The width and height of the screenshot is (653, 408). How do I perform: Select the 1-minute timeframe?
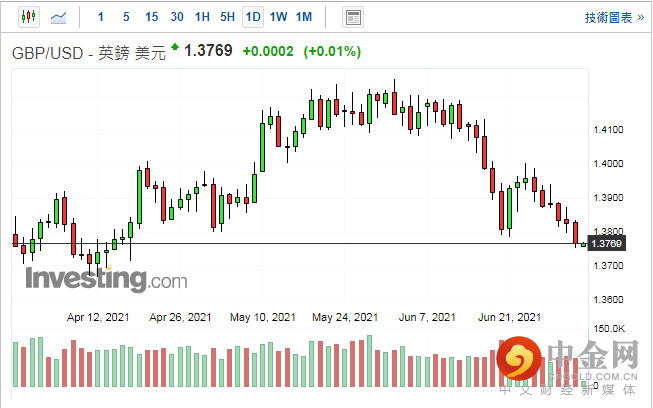point(100,17)
